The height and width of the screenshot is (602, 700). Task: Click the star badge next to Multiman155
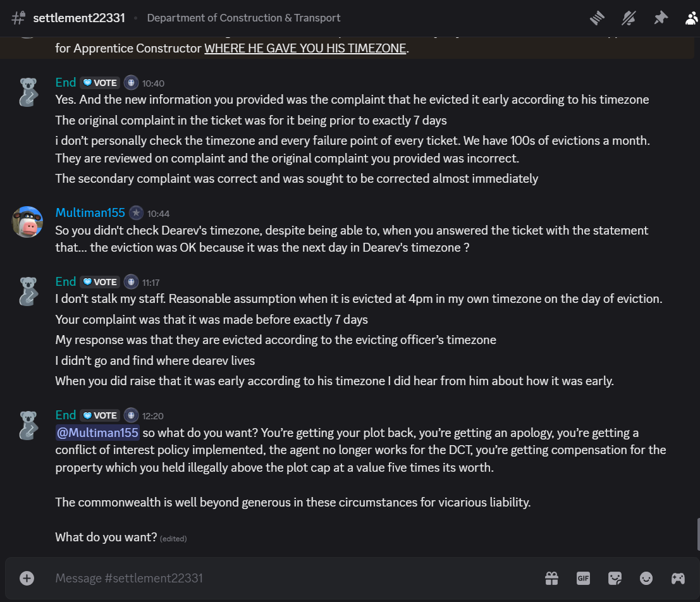136,212
